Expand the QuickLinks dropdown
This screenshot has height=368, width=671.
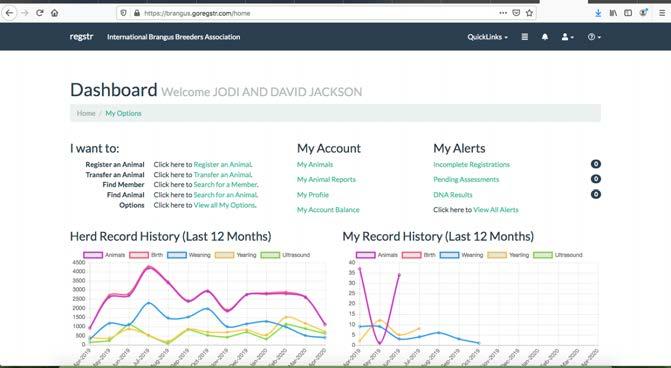click(x=487, y=37)
